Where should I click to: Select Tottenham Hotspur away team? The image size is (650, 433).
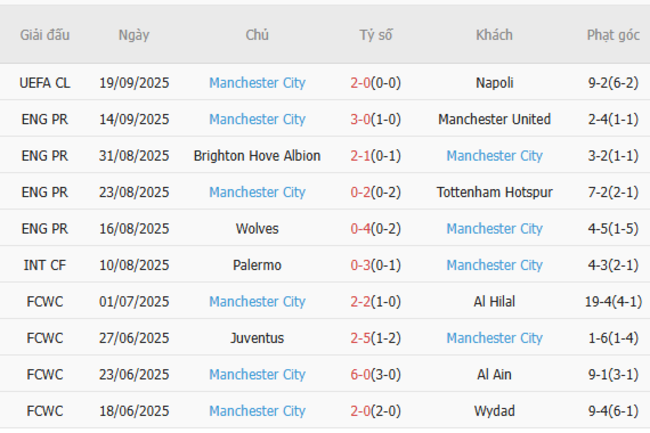click(494, 192)
